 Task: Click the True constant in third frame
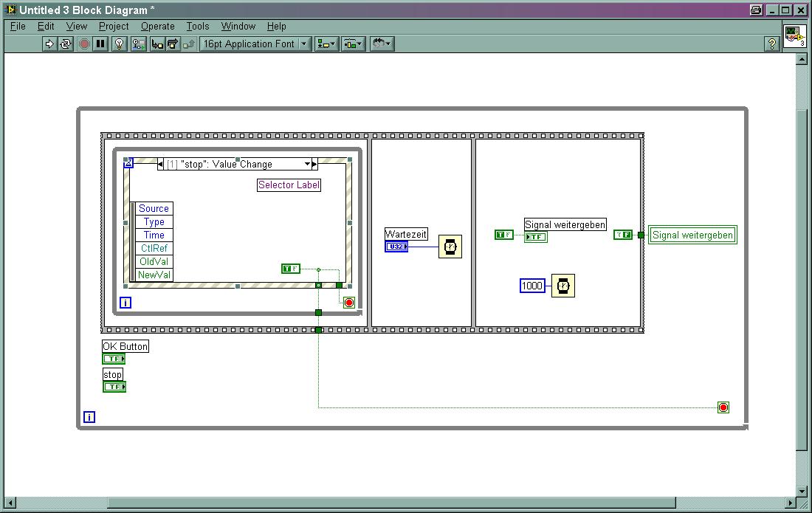pyautogui.click(x=504, y=235)
